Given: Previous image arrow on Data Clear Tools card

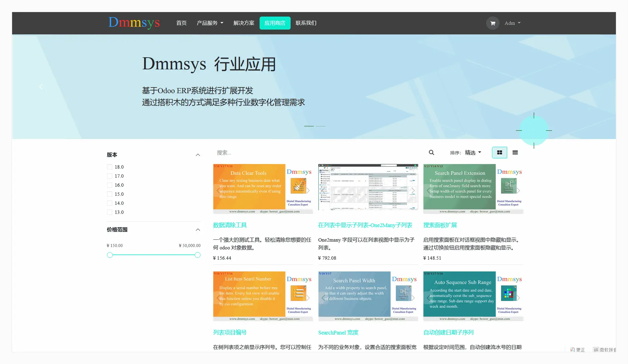Looking at the screenshot, I should (x=218, y=190).
